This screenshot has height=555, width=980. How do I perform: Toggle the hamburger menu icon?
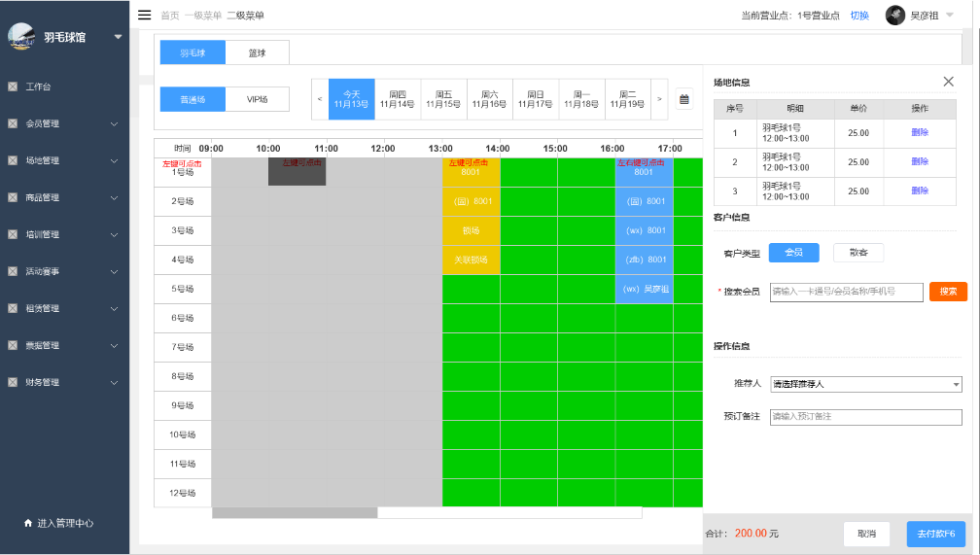[x=144, y=15]
